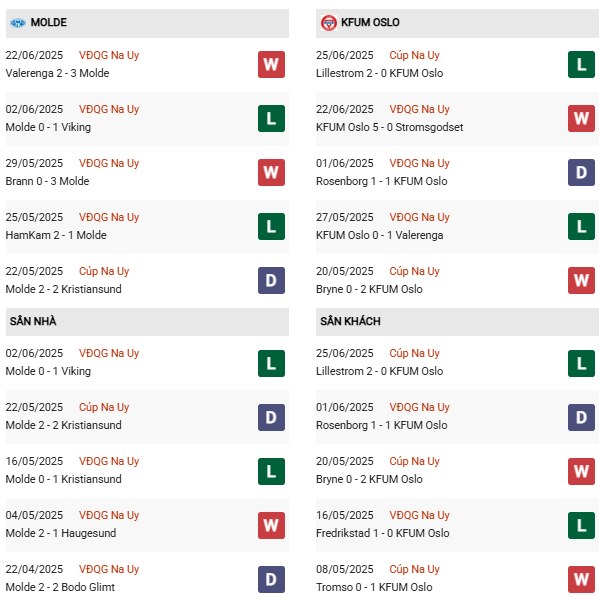Click the KFUM Oslo team crest icon
This screenshot has width=599, height=599.
pyautogui.click(x=329, y=23)
